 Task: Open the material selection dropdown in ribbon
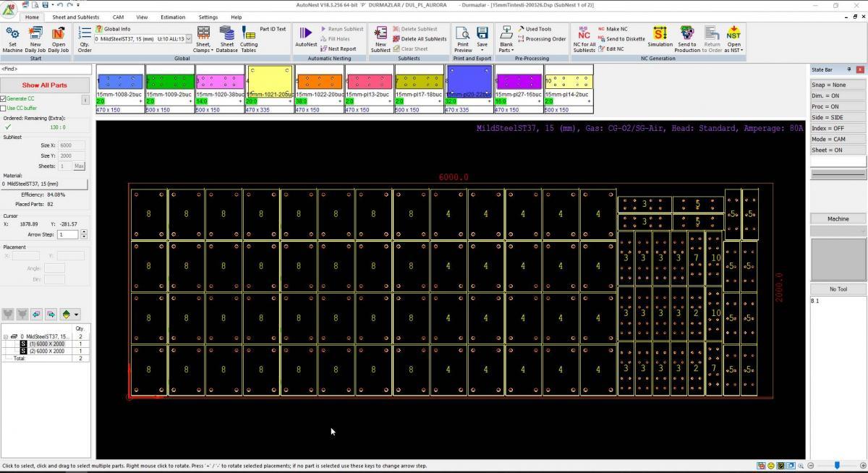tap(189, 39)
